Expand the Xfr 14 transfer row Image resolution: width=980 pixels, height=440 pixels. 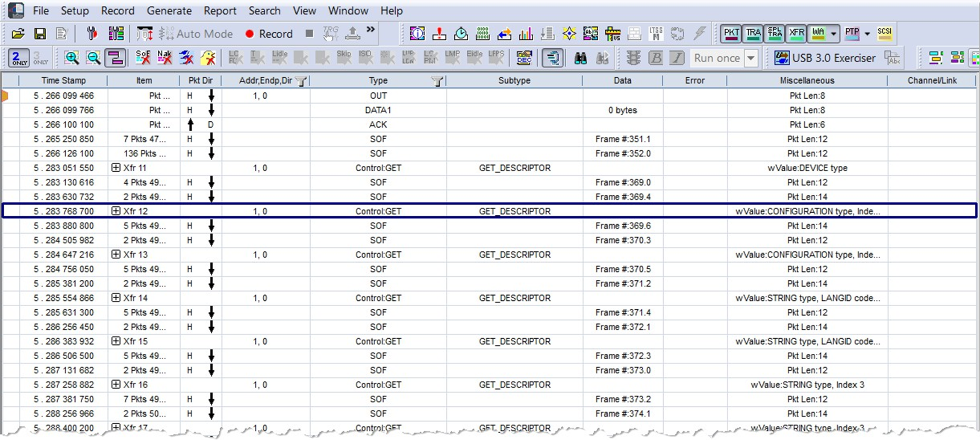[116, 297]
